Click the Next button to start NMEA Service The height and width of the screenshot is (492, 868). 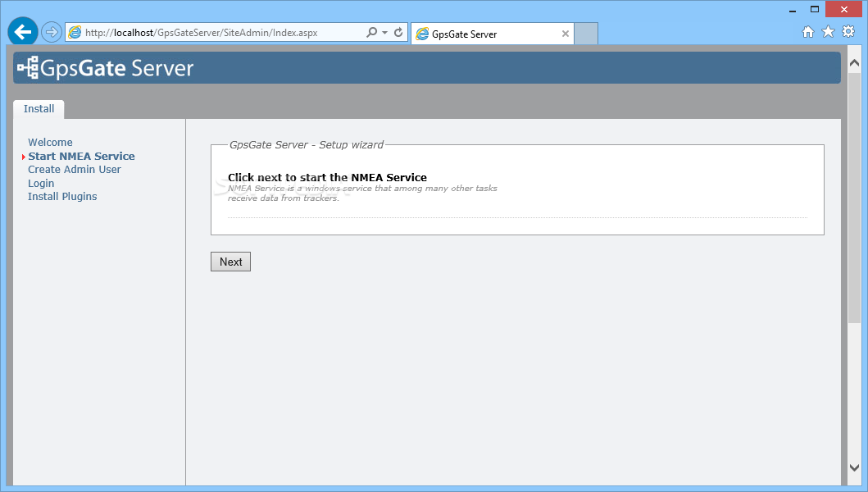point(231,262)
